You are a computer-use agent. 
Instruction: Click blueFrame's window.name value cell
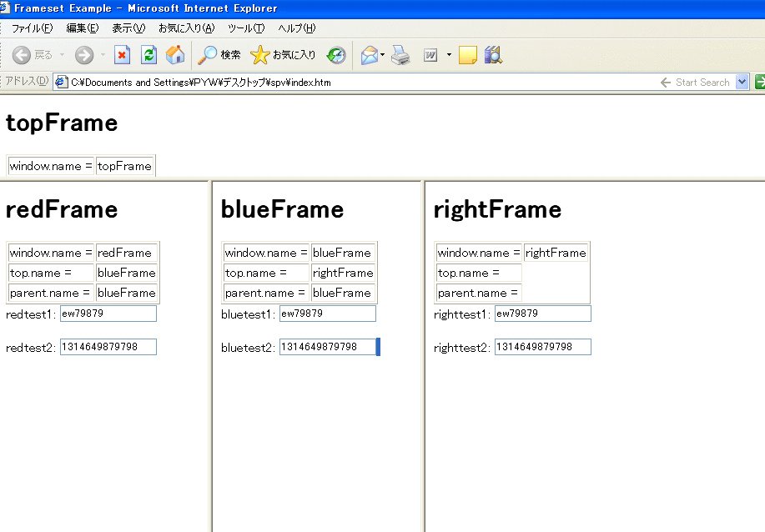click(343, 253)
